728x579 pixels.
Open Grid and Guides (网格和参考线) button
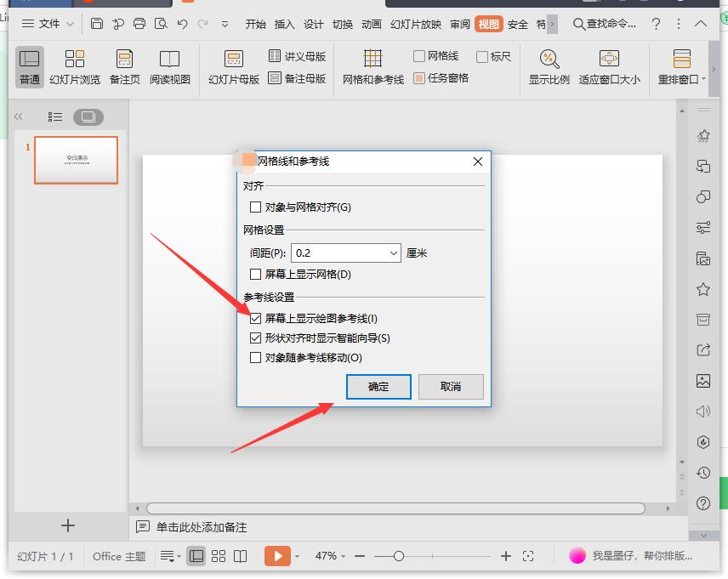pyautogui.click(x=373, y=66)
